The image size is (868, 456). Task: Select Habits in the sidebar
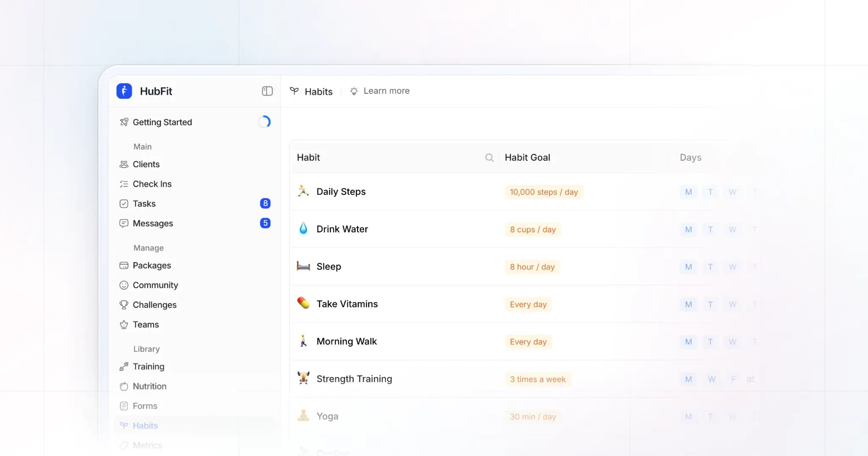(x=195, y=425)
